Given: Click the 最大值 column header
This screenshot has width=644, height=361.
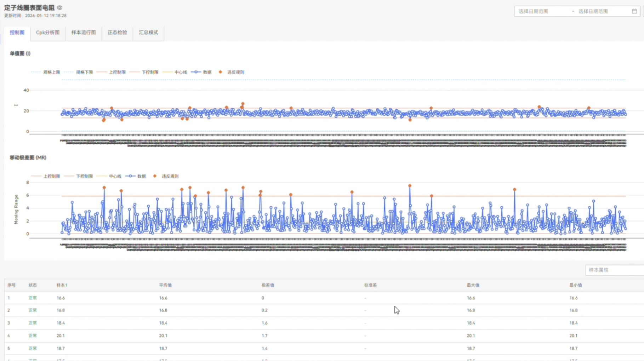Looking at the screenshot, I should coord(473,285).
